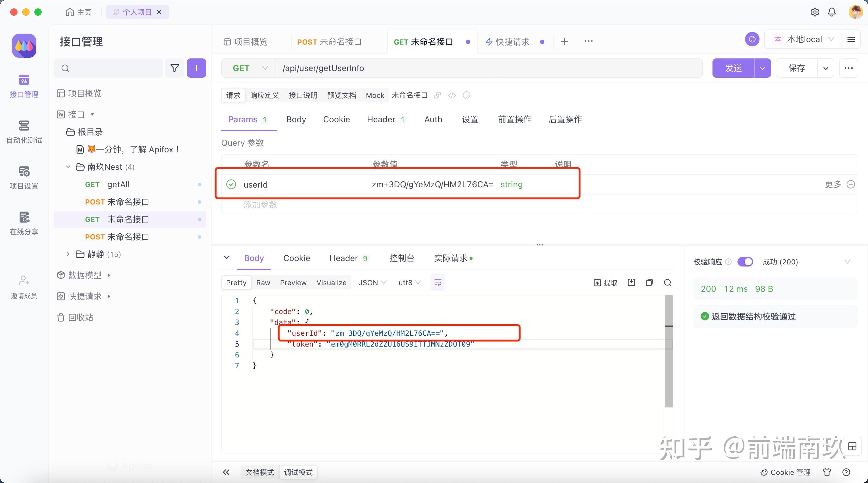Click the word wrap icon in response toolbar
Screen dimensions: 868x483
pos(438,282)
